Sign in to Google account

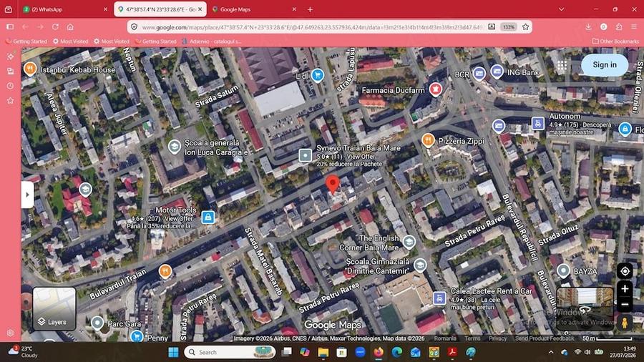(605, 65)
